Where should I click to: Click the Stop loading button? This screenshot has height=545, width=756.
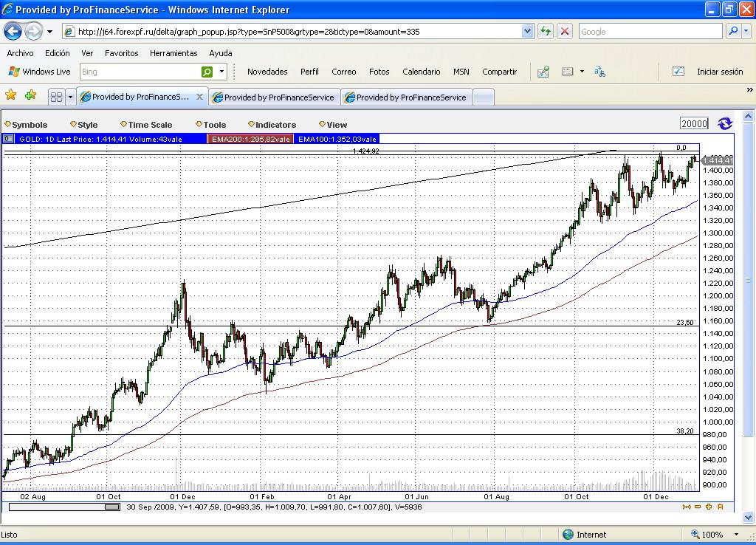pyautogui.click(x=565, y=31)
